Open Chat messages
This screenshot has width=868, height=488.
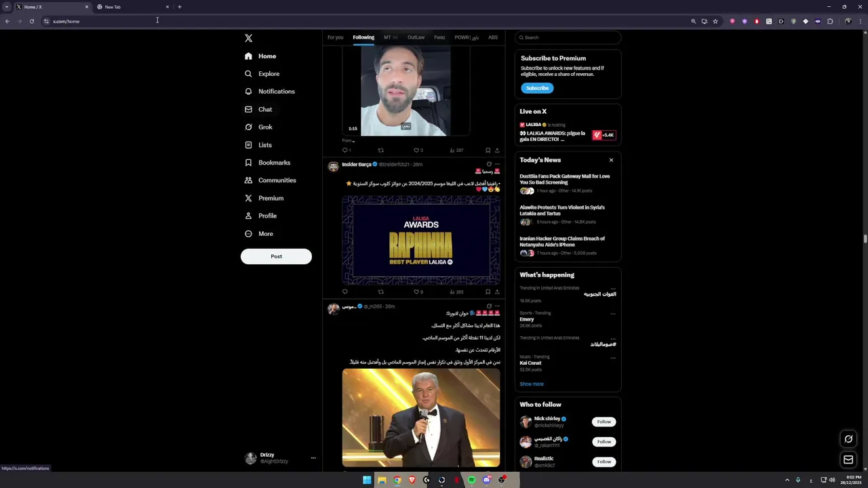click(x=258, y=109)
